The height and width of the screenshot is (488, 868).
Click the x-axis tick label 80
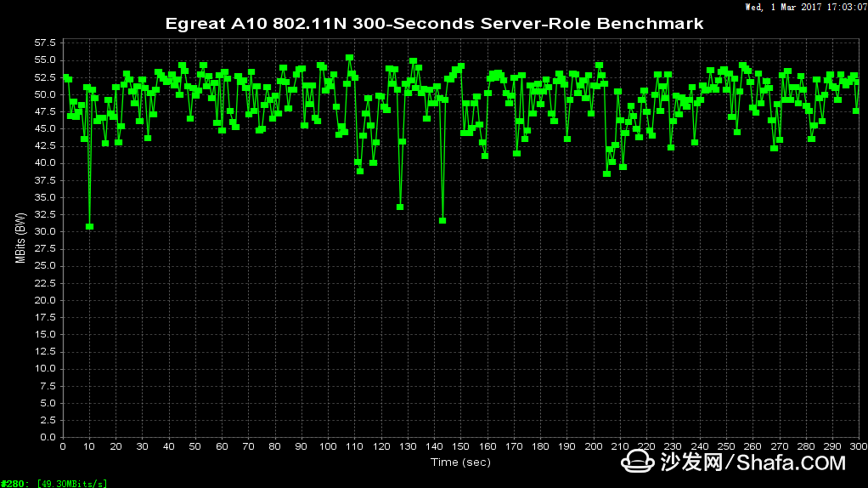tap(275, 446)
